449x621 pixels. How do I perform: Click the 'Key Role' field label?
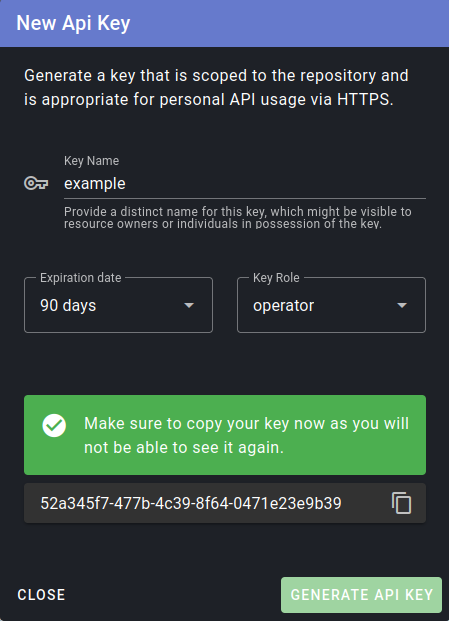[276, 278]
